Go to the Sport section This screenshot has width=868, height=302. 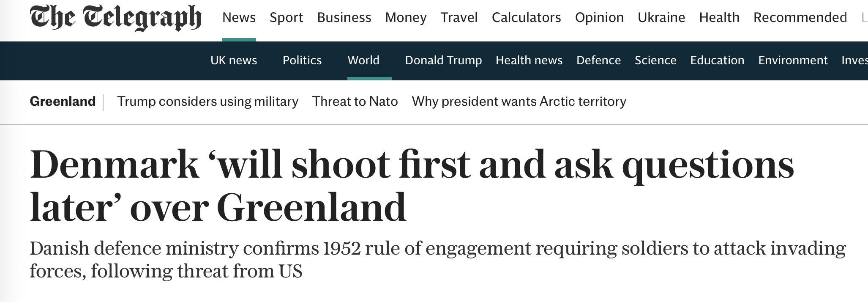pyautogui.click(x=286, y=17)
